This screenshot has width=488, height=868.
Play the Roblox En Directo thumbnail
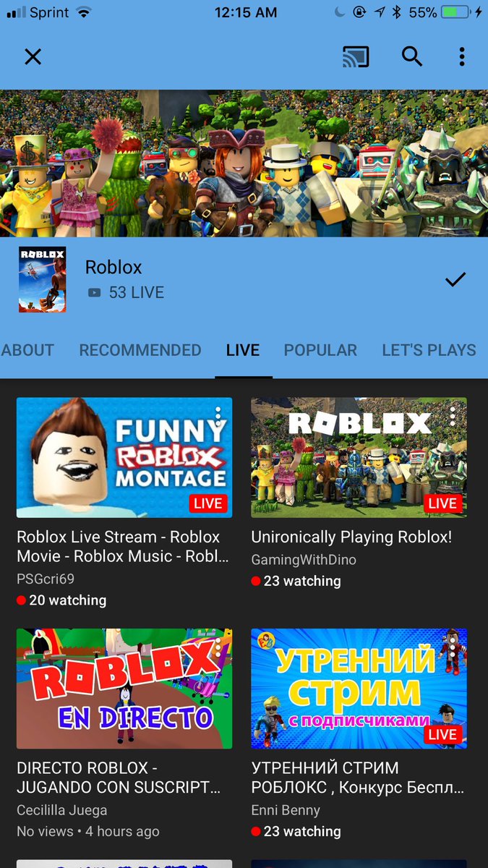pos(124,688)
